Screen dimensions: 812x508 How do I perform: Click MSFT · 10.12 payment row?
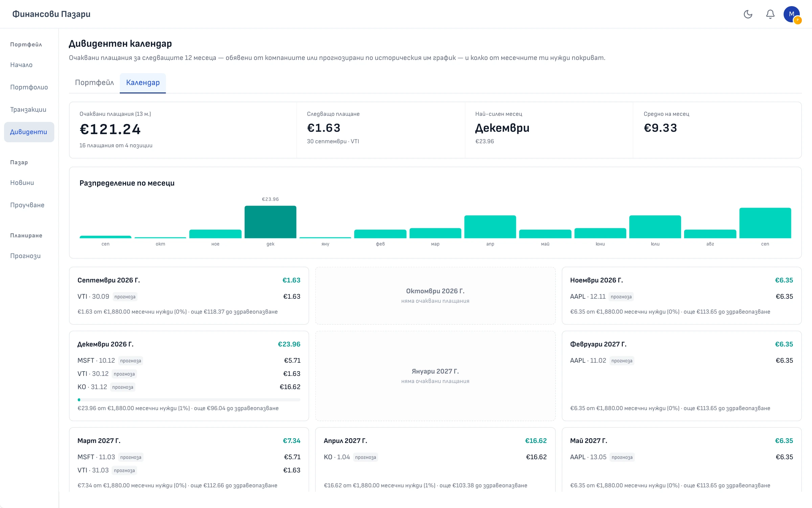[x=189, y=360]
